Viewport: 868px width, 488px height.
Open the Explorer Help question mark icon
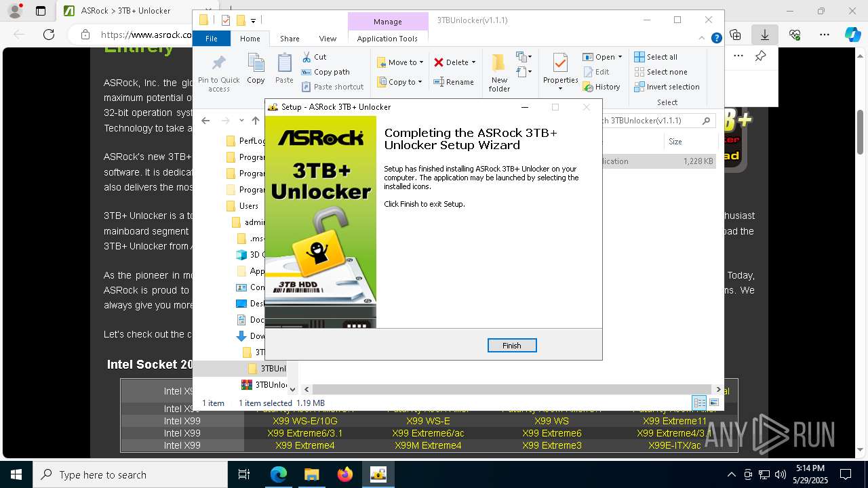point(716,39)
